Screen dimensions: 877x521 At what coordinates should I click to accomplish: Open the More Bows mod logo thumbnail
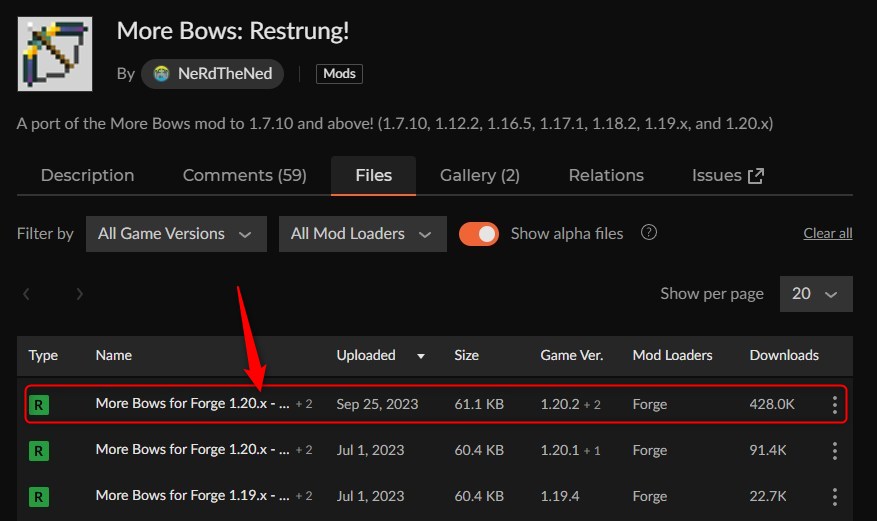tap(55, 54)
